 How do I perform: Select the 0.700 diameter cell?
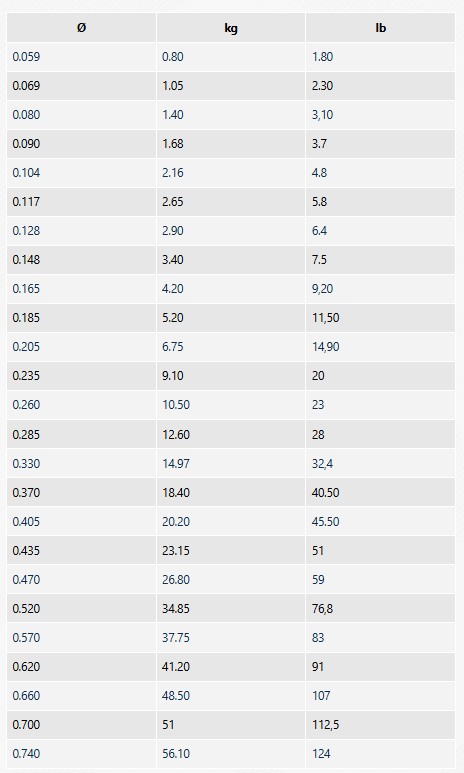tap(81, 725)
